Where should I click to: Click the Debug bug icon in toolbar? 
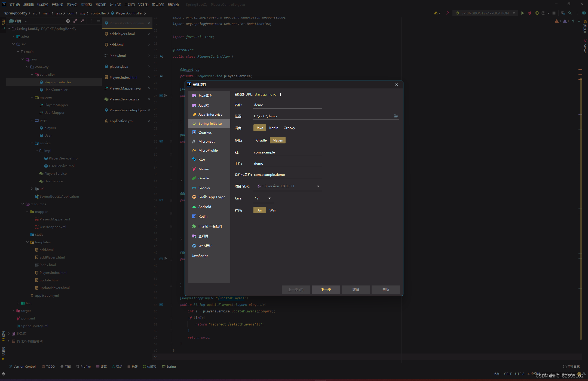[529, 13]
